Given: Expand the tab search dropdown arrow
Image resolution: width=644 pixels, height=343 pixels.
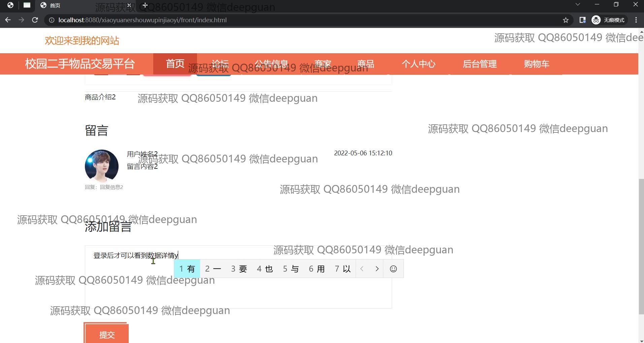Looking at the screenshot, I should 577,5.
